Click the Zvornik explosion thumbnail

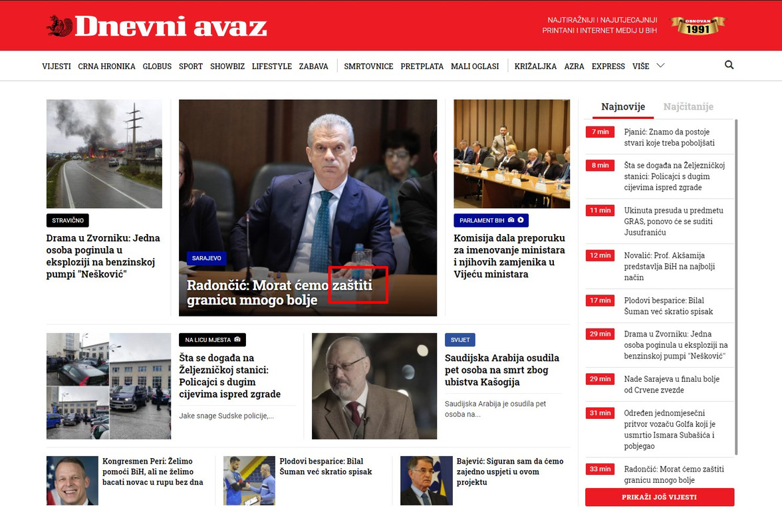[104, 154]
